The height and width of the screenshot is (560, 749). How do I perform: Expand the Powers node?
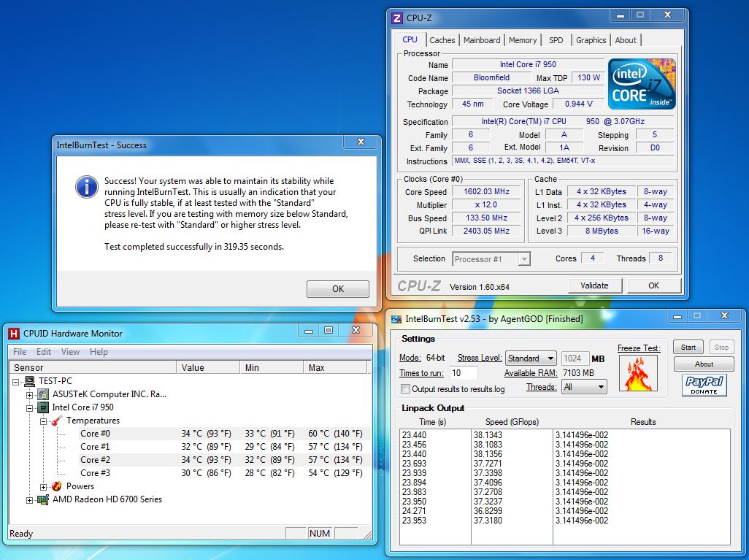pos(44,486)
